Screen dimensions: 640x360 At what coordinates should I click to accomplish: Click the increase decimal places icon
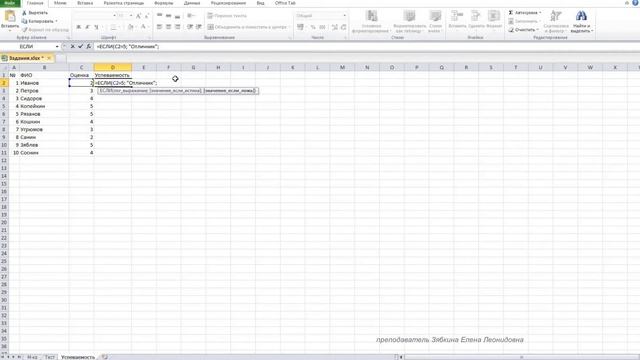(335, 27)
